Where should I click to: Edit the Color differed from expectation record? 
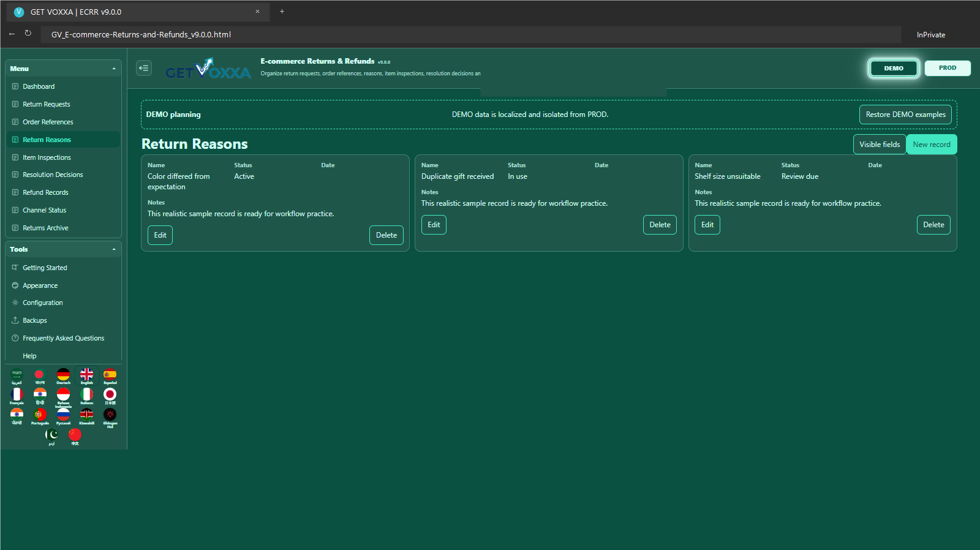(x=160, y=235)
